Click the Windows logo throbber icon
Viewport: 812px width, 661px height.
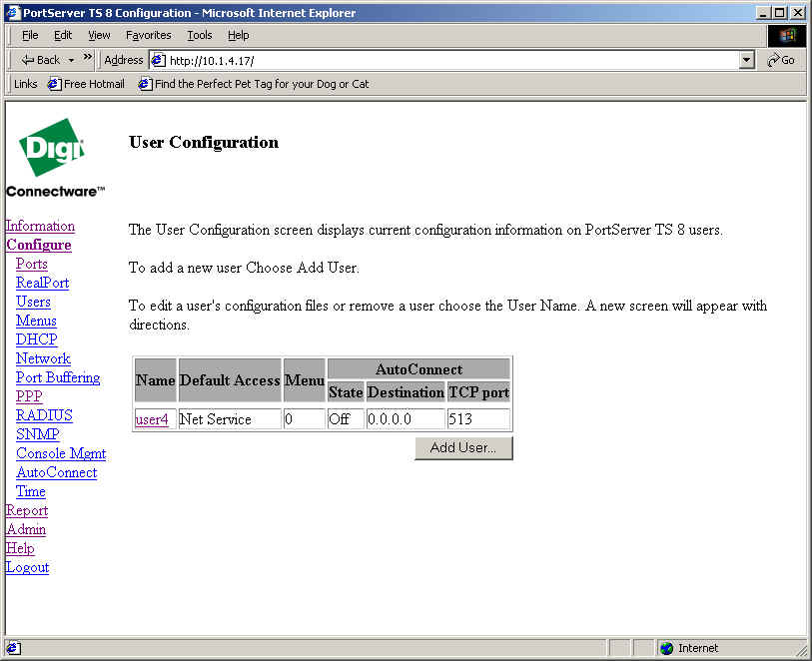(787, 35)
